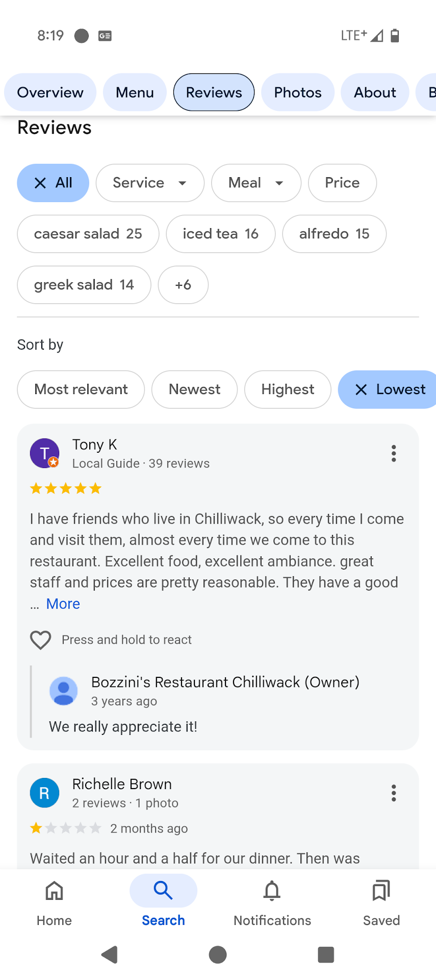Expand Tony K's review with More
The height and width of the screenshot is (980, 436).
point(63,604)
